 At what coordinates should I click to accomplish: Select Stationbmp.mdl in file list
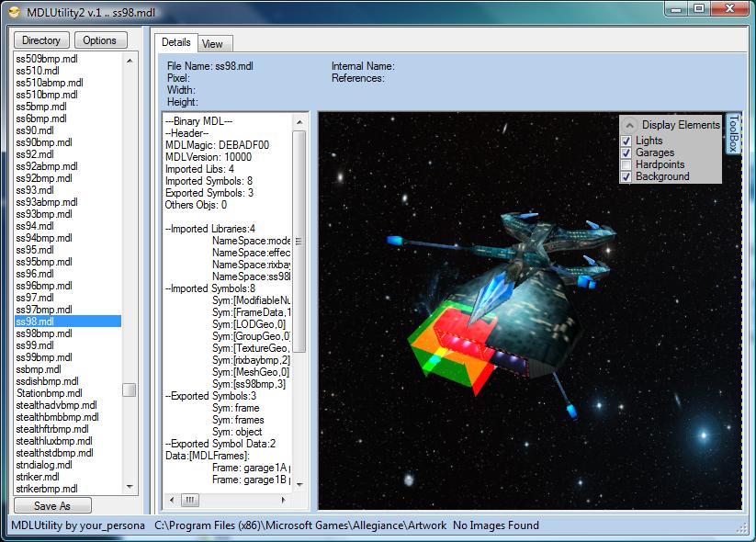(50, 393)
